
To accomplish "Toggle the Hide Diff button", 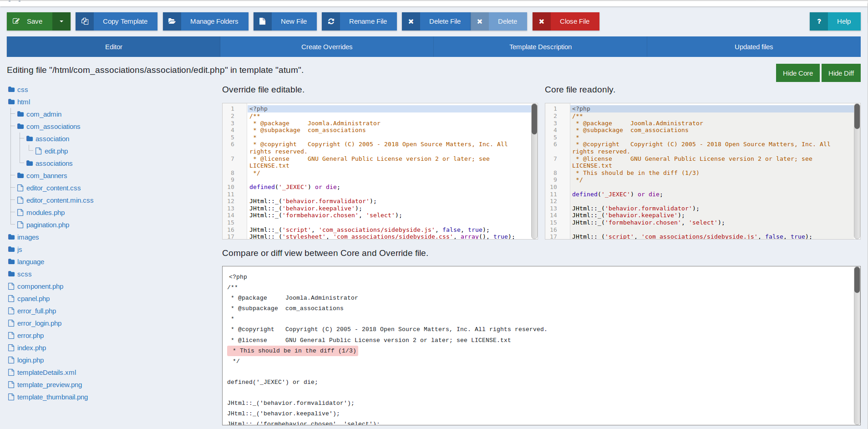I will 841,73.
